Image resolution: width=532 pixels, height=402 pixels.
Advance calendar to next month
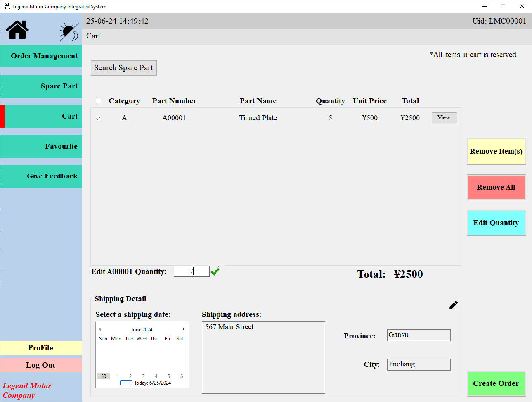point(183,329)
